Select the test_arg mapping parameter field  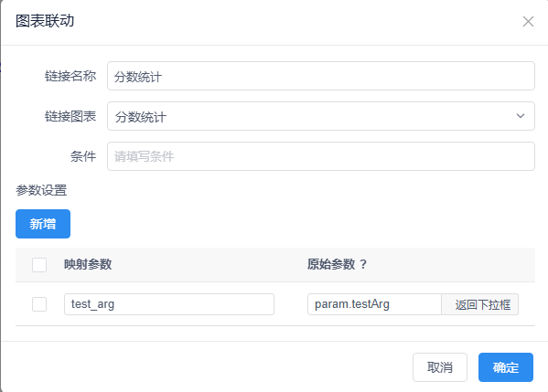[x=169, y=304]
